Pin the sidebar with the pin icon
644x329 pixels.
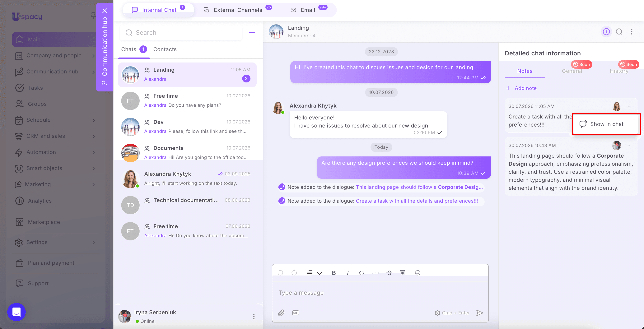click(x=93, y=16)
